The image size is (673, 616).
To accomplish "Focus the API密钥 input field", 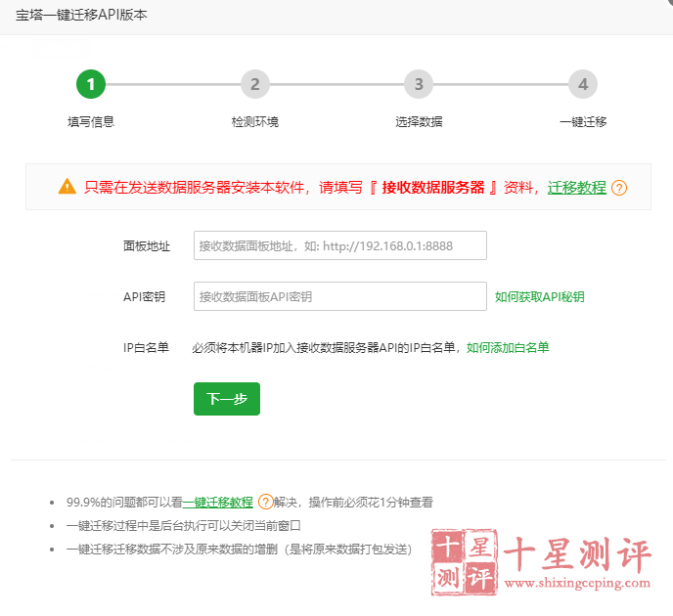I will 339,296.
